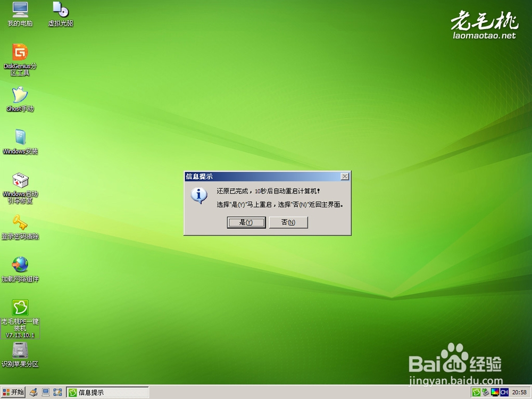532x399 pixels.
Task: Click 是(Y) to restart now
Action: (246, 222)
